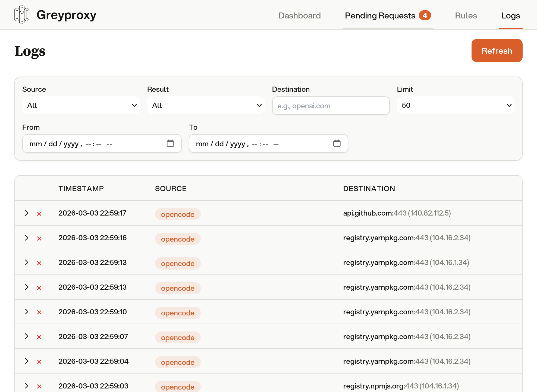Change the Limit dropdown from 50
The image size is (537, 392).
pyautogui.click(x=456, y=105)
